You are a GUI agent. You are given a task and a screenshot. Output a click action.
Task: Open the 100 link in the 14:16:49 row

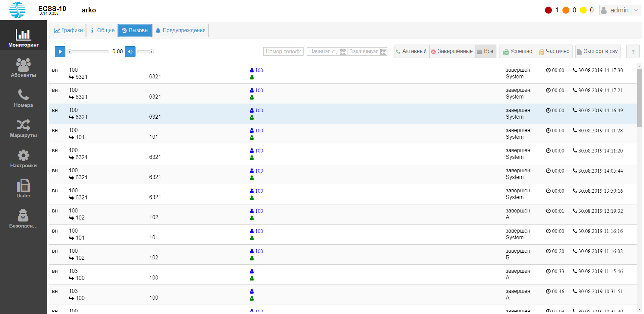pyautogui.click(x=259, y=111)
